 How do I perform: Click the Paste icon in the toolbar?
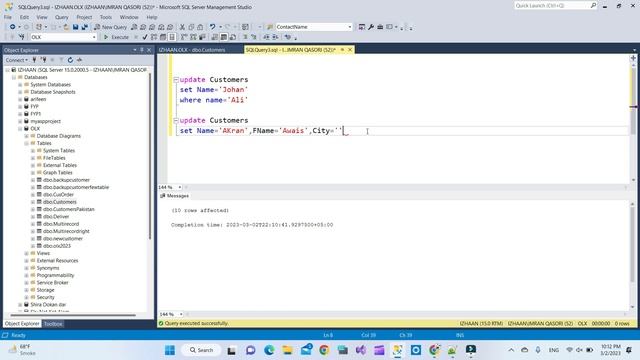(x=200, y=27)
